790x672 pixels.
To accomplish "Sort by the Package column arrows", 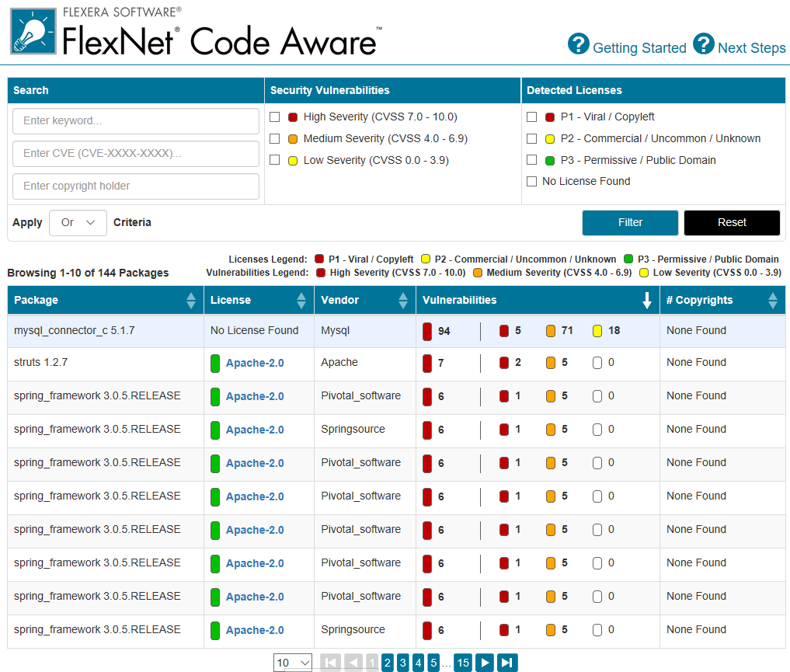I will [191, 301].
